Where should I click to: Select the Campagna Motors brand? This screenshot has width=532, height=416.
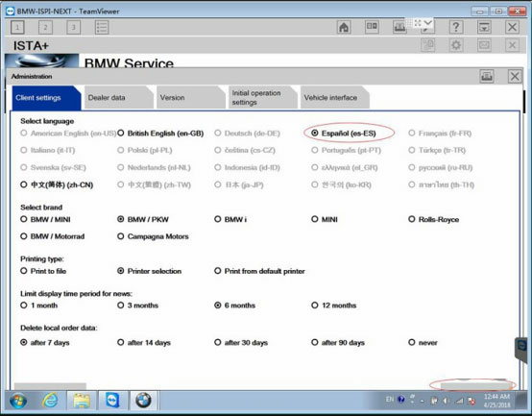tap(153, 236)
